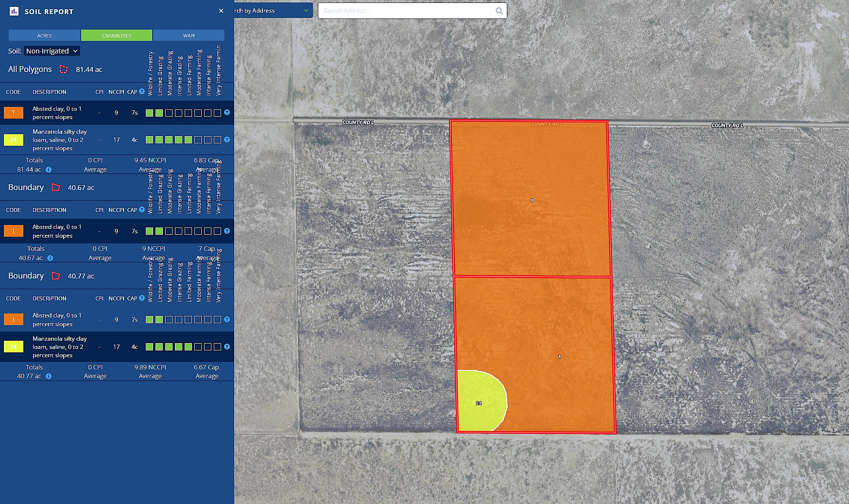Click yellow code 24 swatch in 40.77 ac Boundary
849x504 pixels.
pyautogui.click(x=14, y=347)
